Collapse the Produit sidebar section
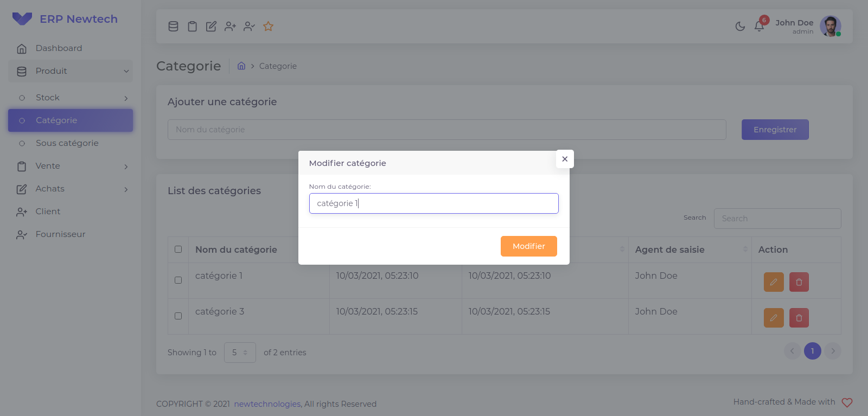Image resolution: width=868 pixels, height=416 pixels. click(71, 71)
